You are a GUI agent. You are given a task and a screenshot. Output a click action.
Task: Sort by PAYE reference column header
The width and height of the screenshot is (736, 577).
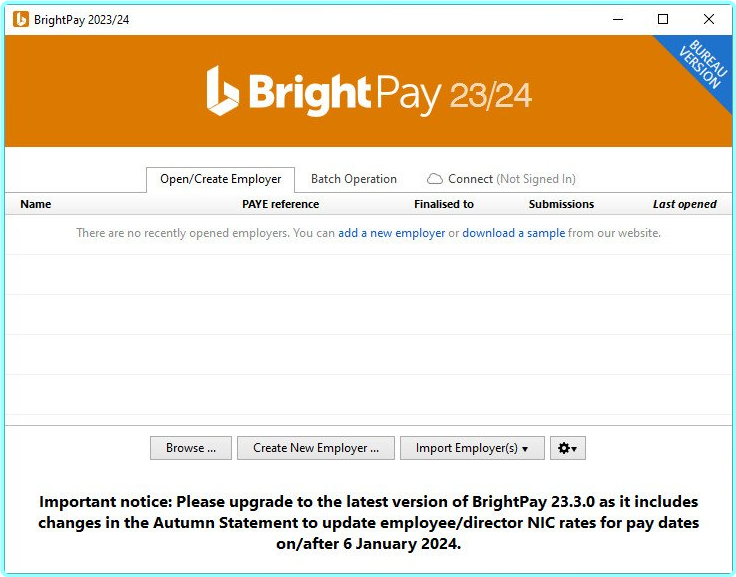click(280, 204)
